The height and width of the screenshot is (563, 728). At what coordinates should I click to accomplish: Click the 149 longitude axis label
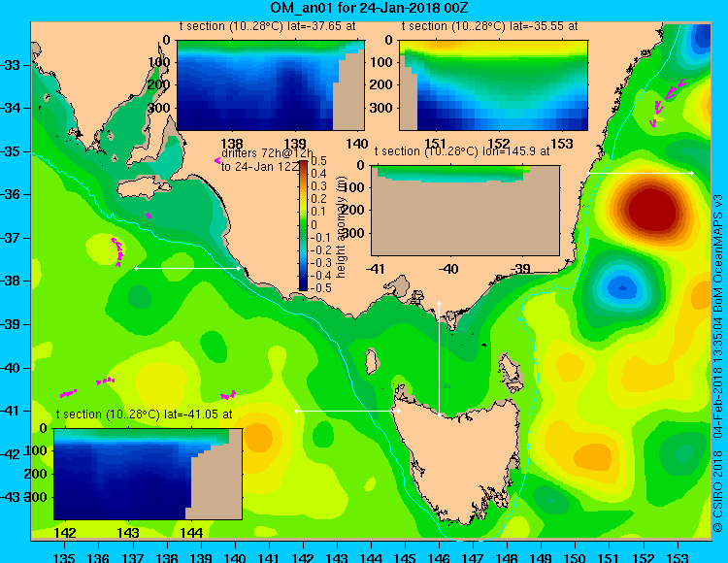click(542, 557)
